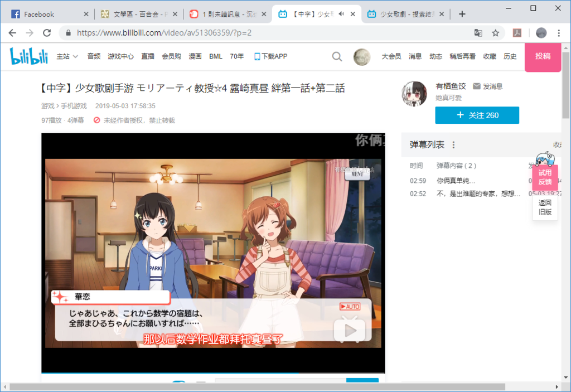The height and width of the screenshot is (392, 571).
Task: Click the PDF extension icon
Action: coord(517,33)
